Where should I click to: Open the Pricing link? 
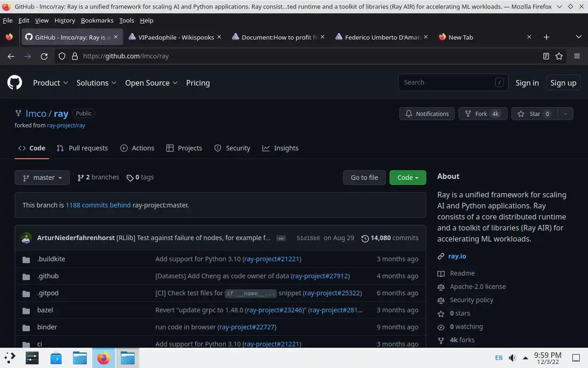click(198, 83)
